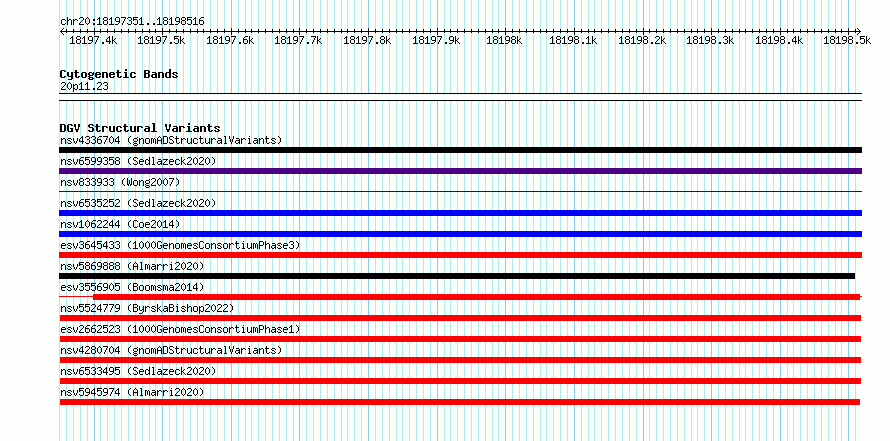Click ruler position 18197.9k

[436, 40]
